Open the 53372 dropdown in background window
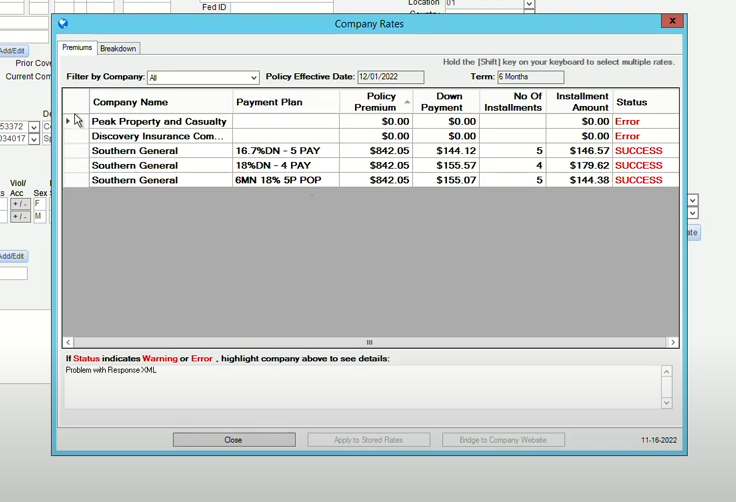736x502 pixels. 33,127
